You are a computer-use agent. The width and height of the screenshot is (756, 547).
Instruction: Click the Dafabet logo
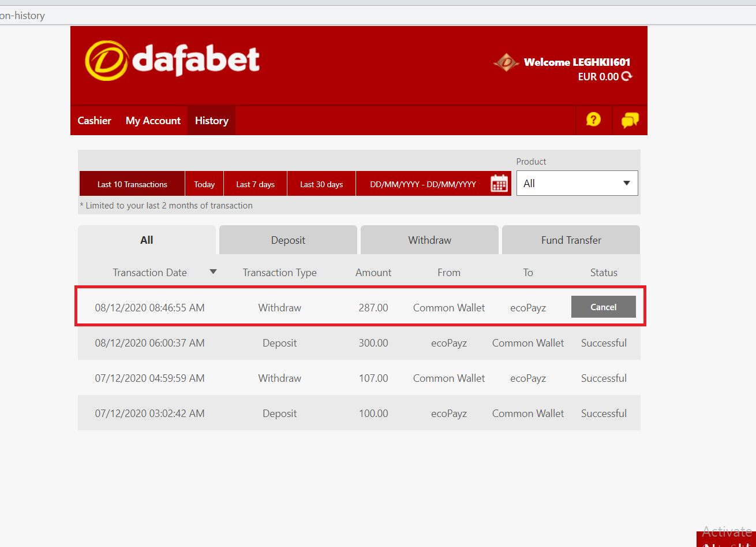173,60
